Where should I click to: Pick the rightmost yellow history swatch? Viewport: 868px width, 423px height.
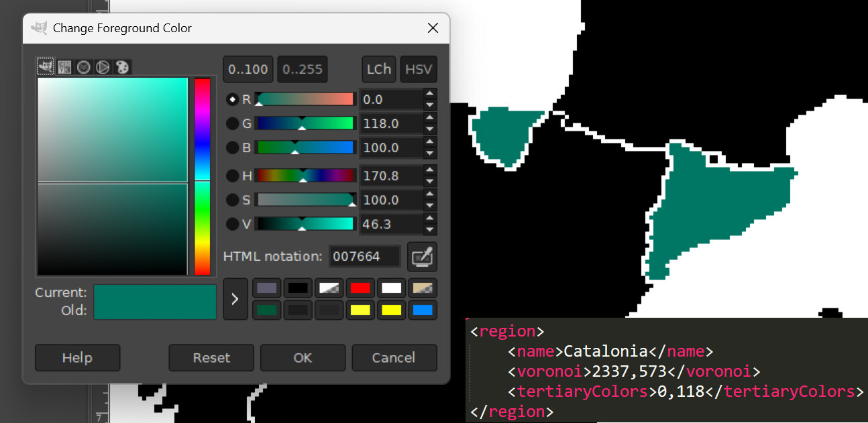pos(392,310)
